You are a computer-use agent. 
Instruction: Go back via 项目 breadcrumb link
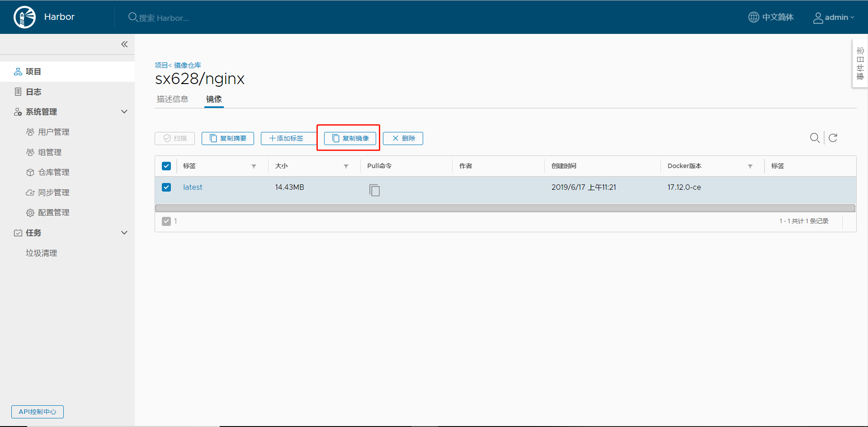(161, 66)
